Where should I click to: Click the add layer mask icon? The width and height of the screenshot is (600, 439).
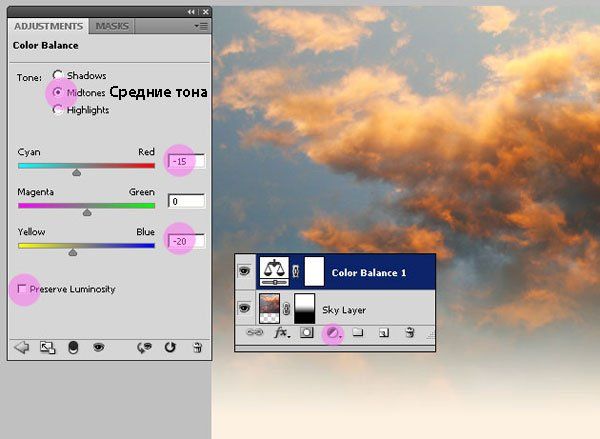[x=307, y=332]
